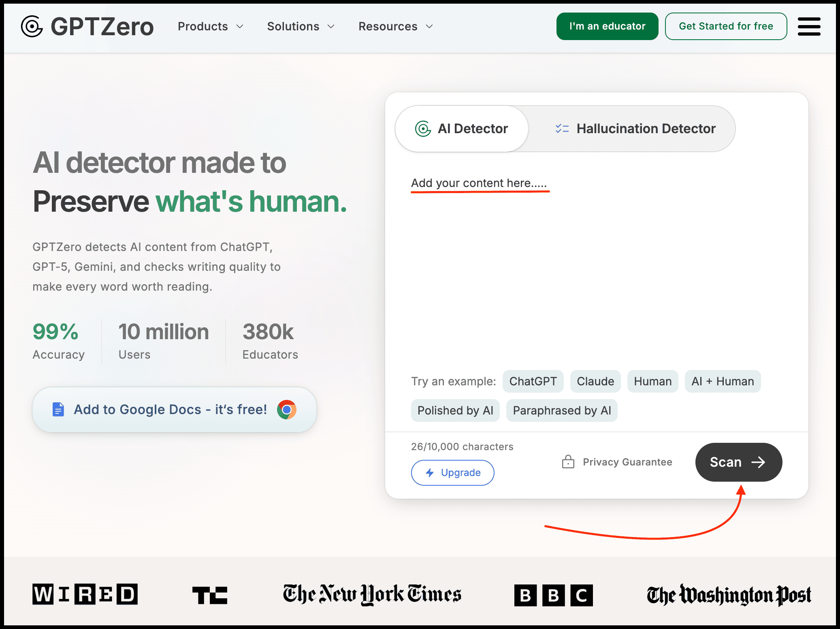Click the 380k Educators statistic

coord(270,341)
